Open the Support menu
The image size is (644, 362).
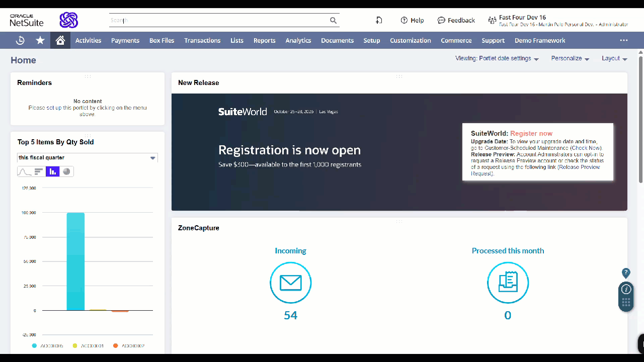click(493, 40)
